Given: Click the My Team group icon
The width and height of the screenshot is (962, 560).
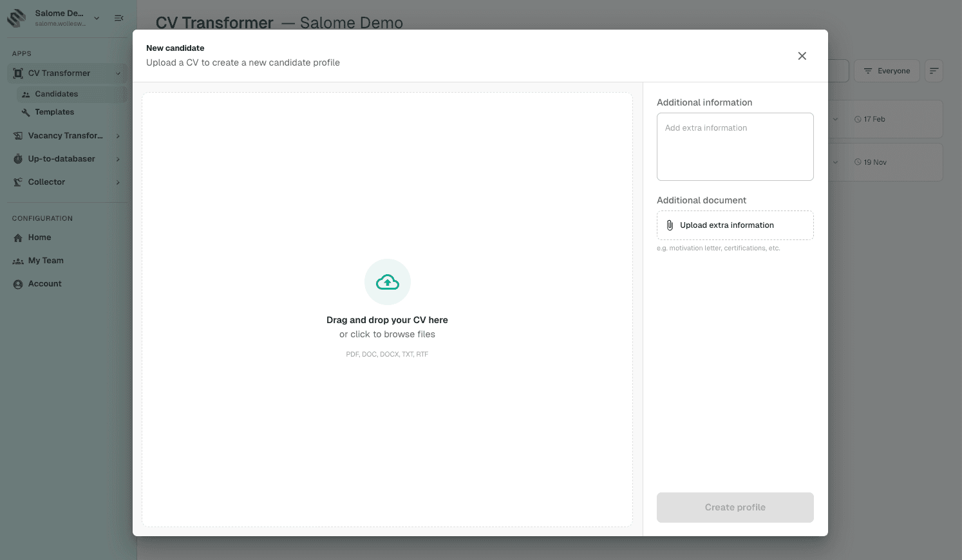Looking at the screenshot, I should (x=18, y=261).
